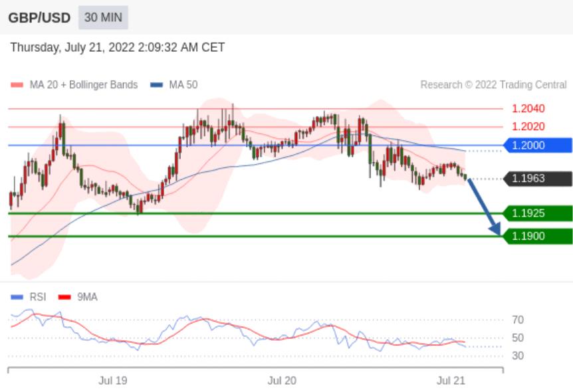Click the 30 MIN timeframe badge
Viewport: 573px width, 392px height.
pos(103,17)
